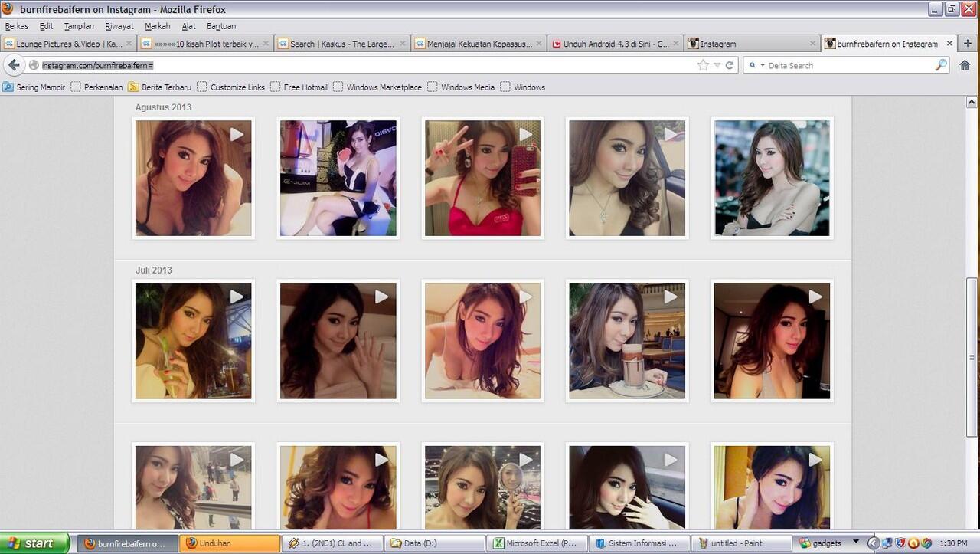Click the Windows Marketplace bookmark link
This screenshot has height=554, width=980.
point(383,87)
